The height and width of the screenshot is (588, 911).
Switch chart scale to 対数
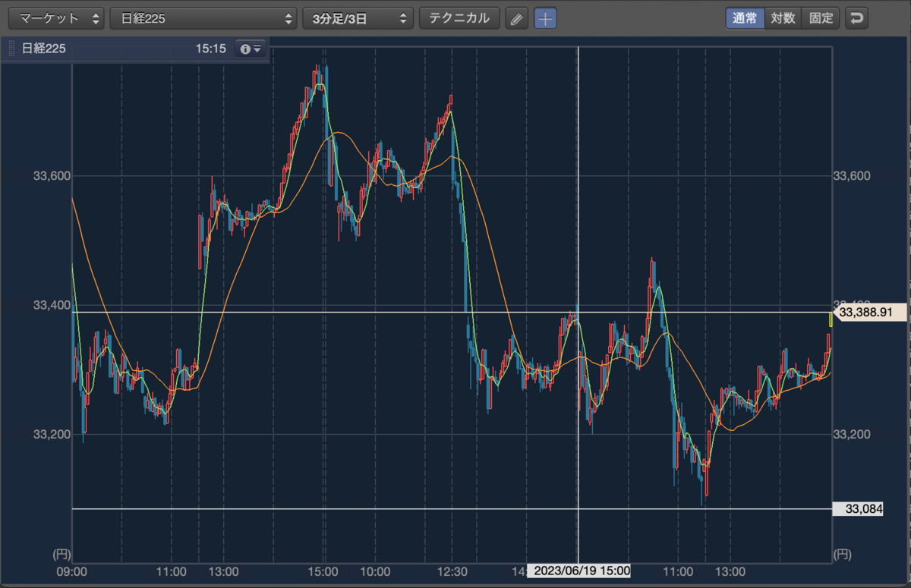coord(783,18)
